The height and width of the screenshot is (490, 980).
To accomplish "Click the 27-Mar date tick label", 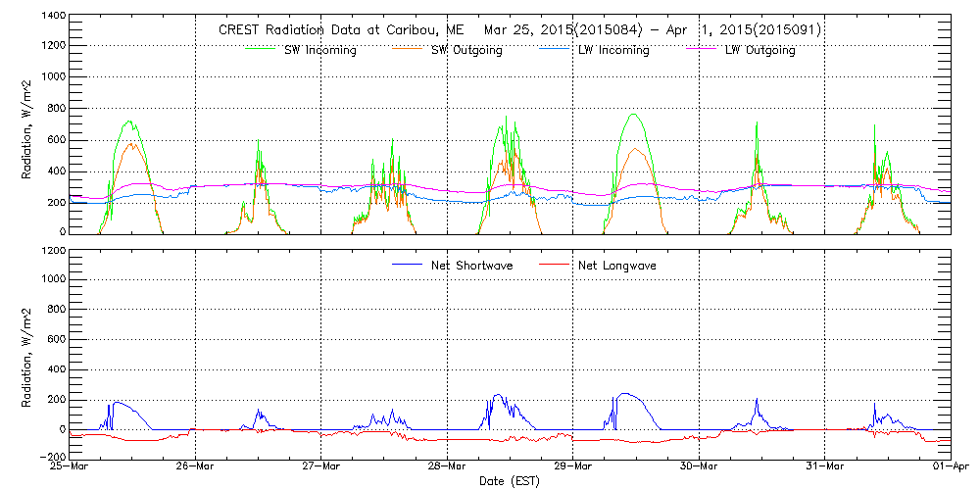I will tap(321, 467).
